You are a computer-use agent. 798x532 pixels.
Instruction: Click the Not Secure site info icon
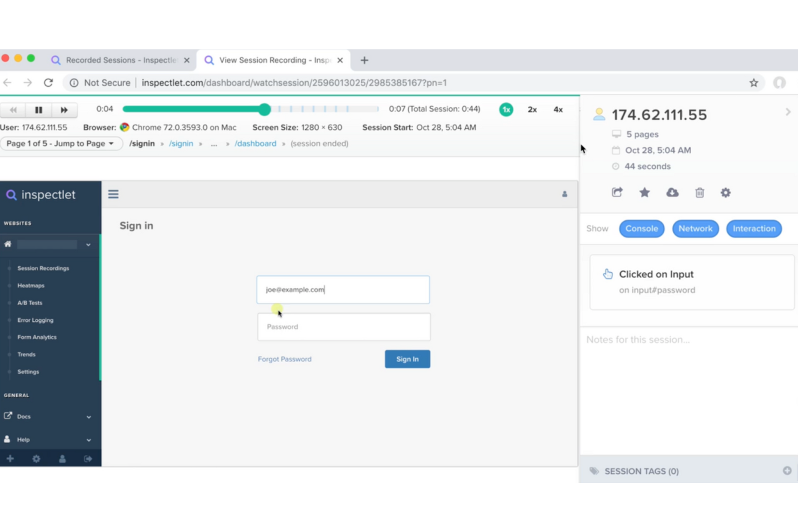tap(74, 82)
